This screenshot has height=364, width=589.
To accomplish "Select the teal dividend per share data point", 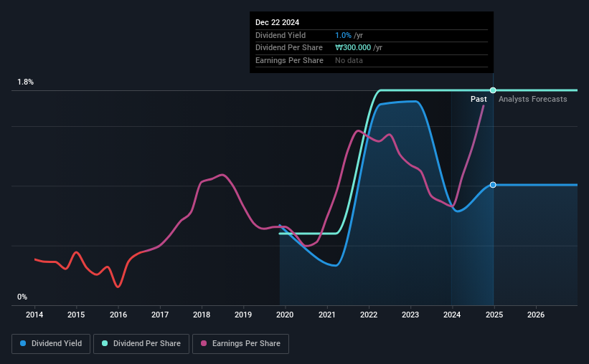I will click(493, 90).
